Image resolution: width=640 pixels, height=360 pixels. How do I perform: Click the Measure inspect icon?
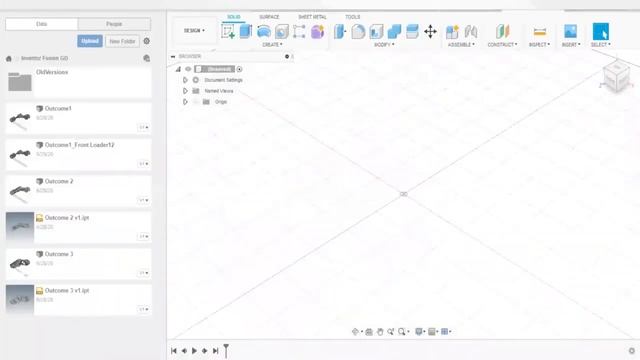(x=540, y=31)
